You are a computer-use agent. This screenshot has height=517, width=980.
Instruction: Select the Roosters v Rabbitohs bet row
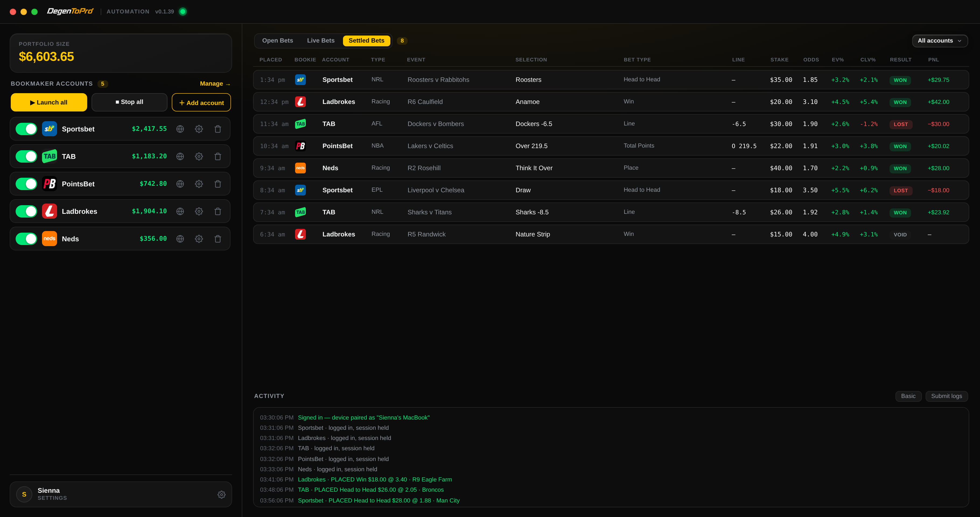point(611,79)
